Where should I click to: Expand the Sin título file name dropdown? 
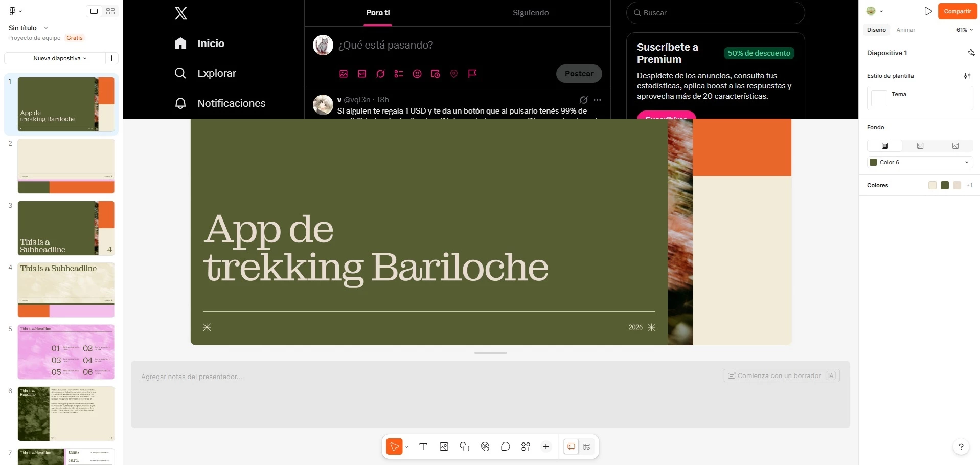(45, 28)
